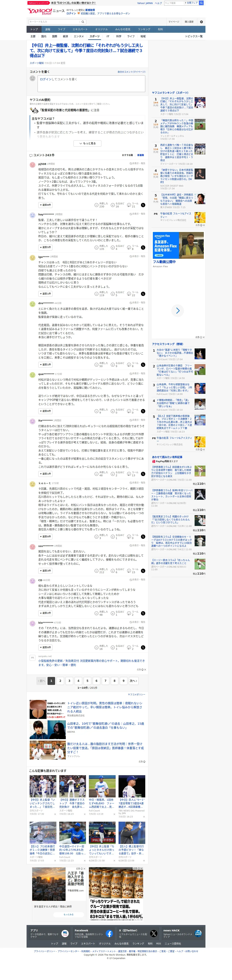The image size is (232, 980).
Task: Expand 返信1件 under iga*****'s comment
Action: (x=45, y=294)
